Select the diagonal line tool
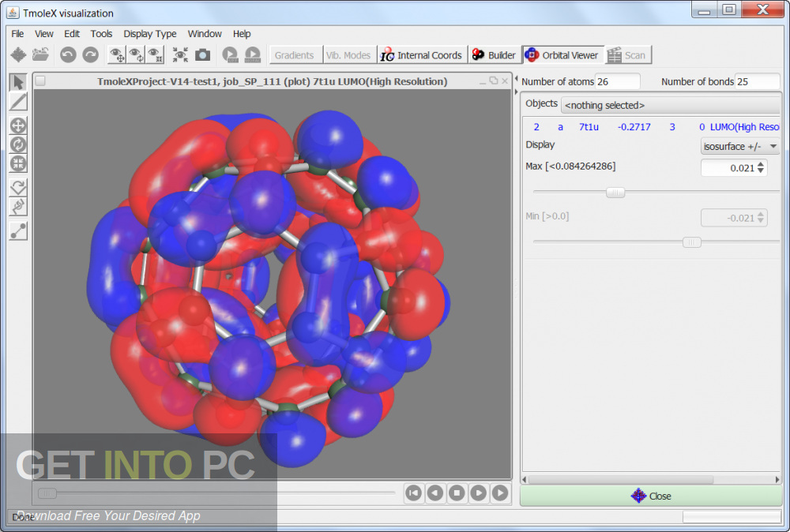This screenshot has width=790, height=532. pyautogui.click(x=18, y=102)
